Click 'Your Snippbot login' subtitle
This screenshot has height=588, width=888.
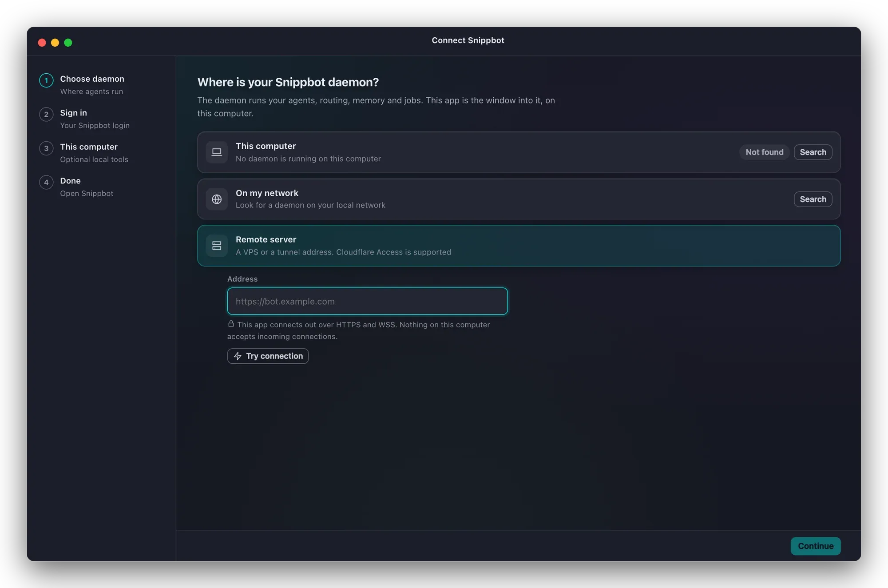[x=95, y=126]
